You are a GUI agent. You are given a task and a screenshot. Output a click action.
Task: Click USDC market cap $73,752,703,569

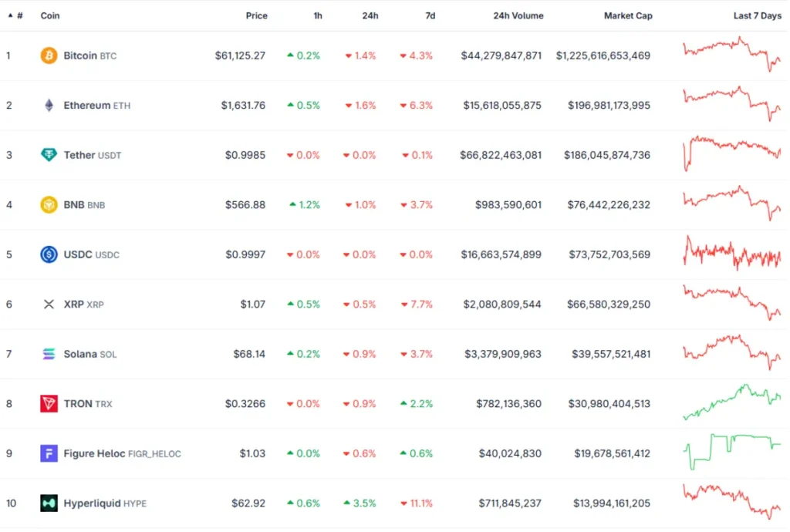(609, 254)
